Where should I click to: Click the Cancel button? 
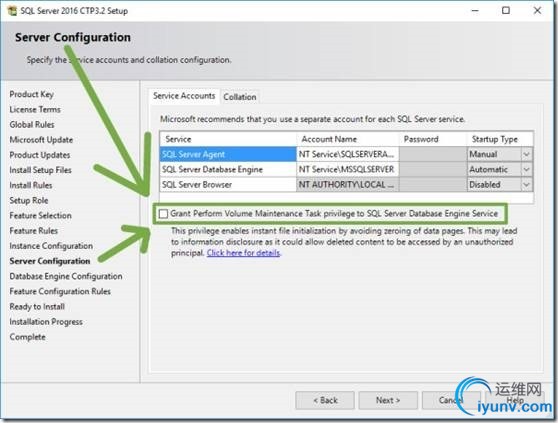pyautogui.click(x=451, y=401)
